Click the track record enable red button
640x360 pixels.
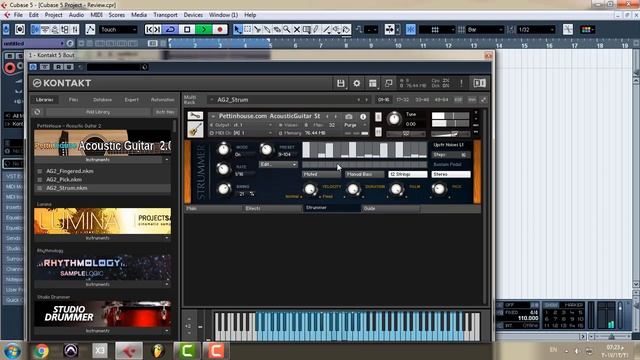click(10, 68)
